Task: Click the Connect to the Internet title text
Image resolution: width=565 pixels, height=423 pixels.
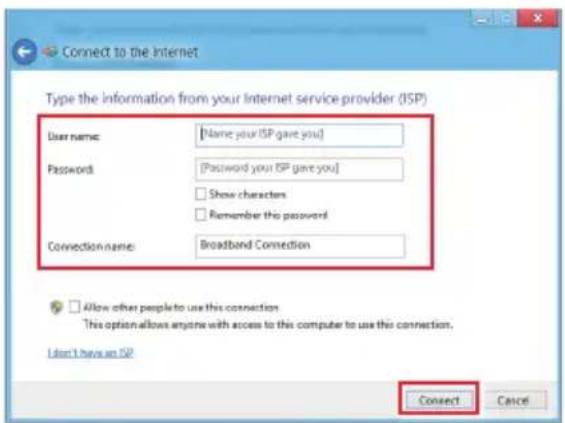Action: tap(130, 52)
